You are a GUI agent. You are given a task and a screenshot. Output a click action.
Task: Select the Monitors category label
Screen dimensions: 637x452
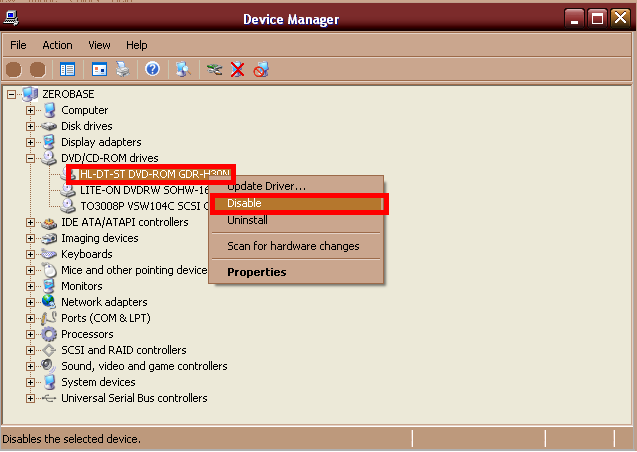coord(82,286)
